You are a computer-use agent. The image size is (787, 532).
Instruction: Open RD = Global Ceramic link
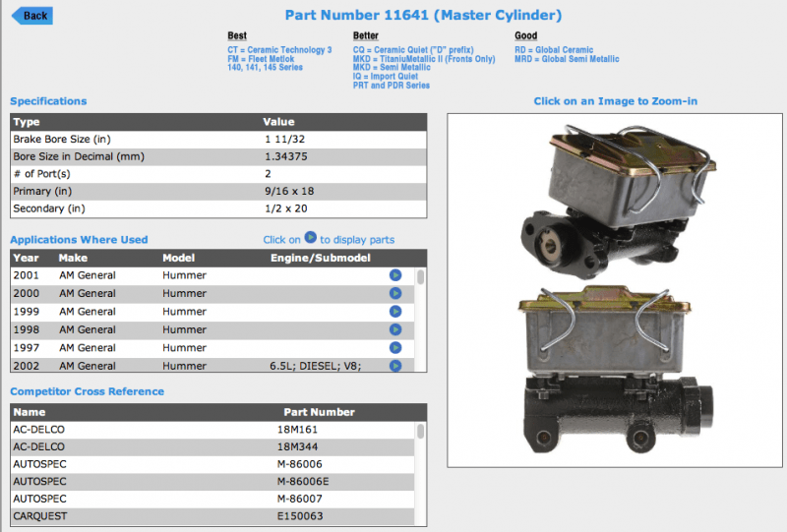(554, 50)
